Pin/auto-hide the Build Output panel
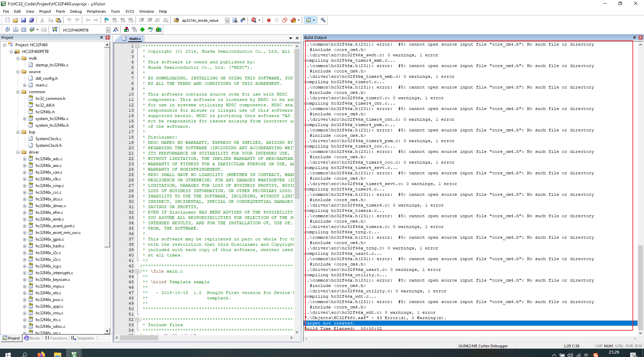The image size is (644, 357). 634,38
